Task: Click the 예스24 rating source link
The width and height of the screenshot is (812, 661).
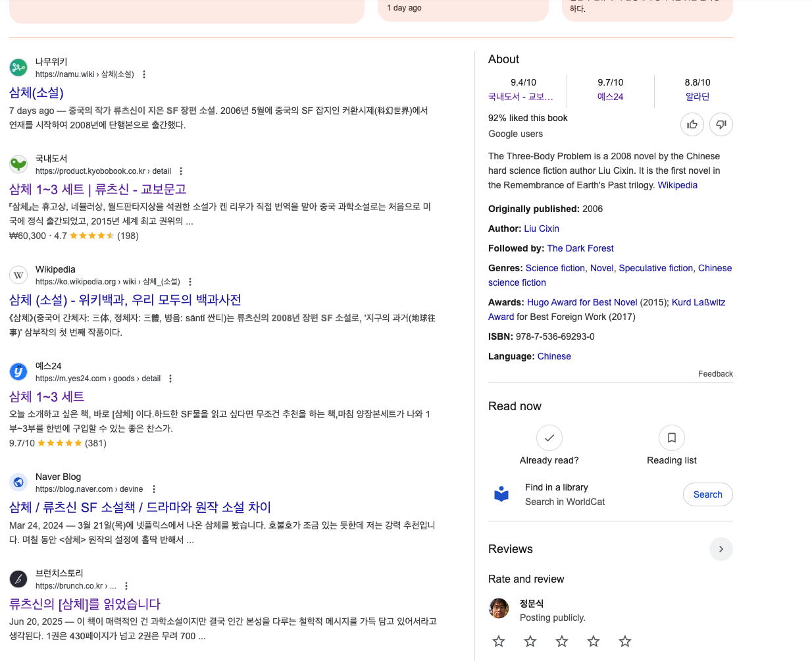Action: (x=611, y=97)
